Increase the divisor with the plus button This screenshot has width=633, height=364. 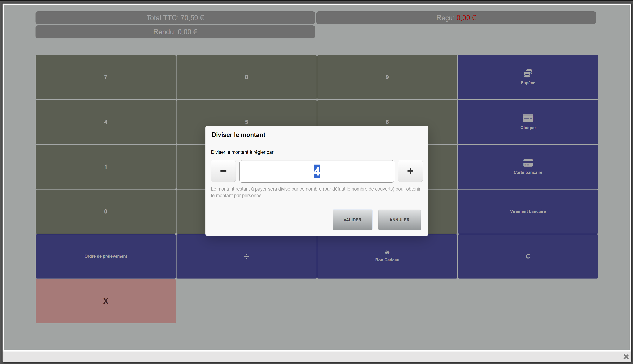pos(410,171)
